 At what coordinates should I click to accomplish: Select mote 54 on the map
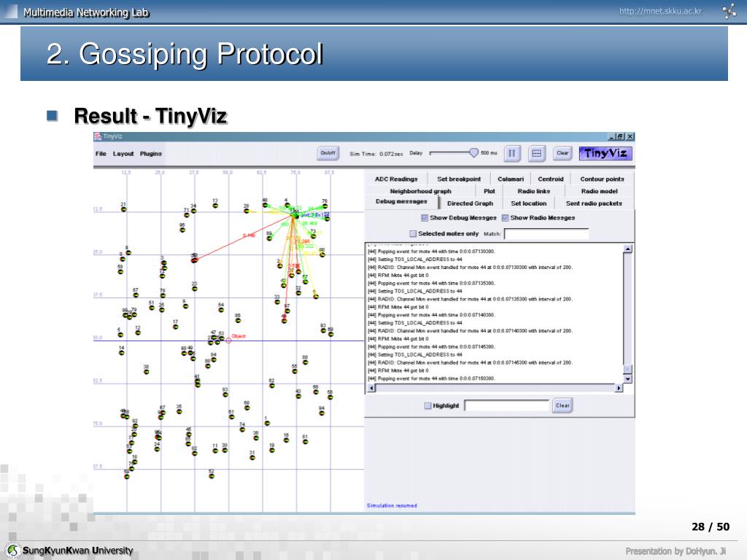pyautogui.click(x=221, y=309)
